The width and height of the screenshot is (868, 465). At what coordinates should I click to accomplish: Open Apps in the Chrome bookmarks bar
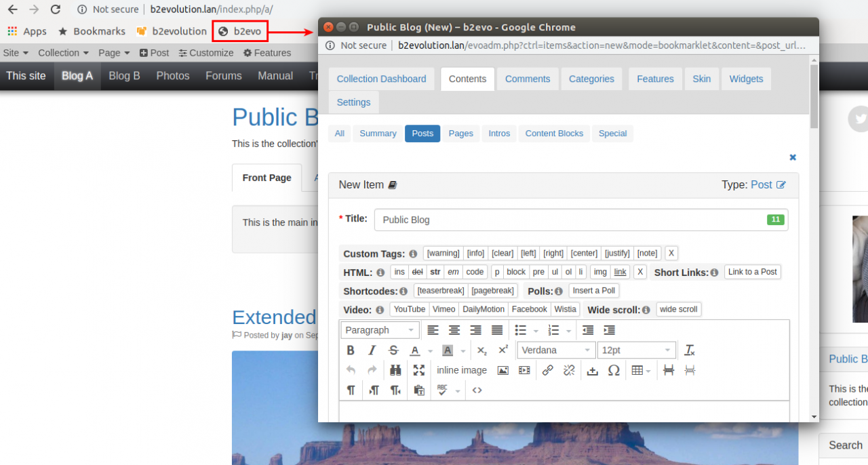coord(27,31)
